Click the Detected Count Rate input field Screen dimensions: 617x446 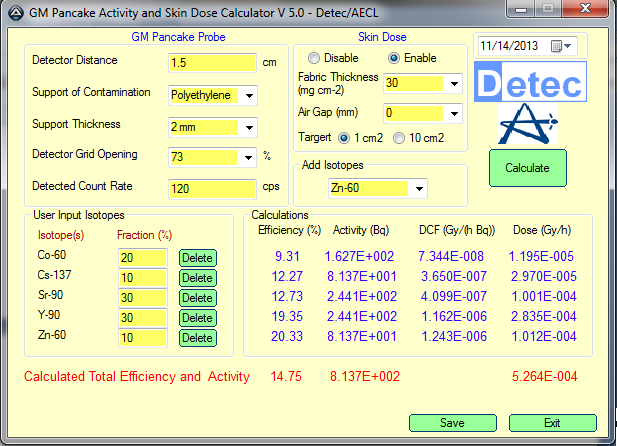(x=212, y=189)
